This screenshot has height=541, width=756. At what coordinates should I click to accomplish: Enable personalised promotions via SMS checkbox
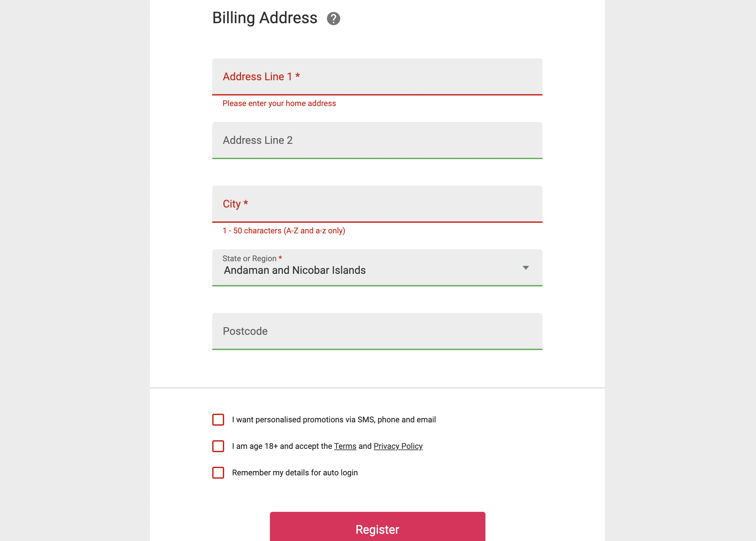pos(218,420)
